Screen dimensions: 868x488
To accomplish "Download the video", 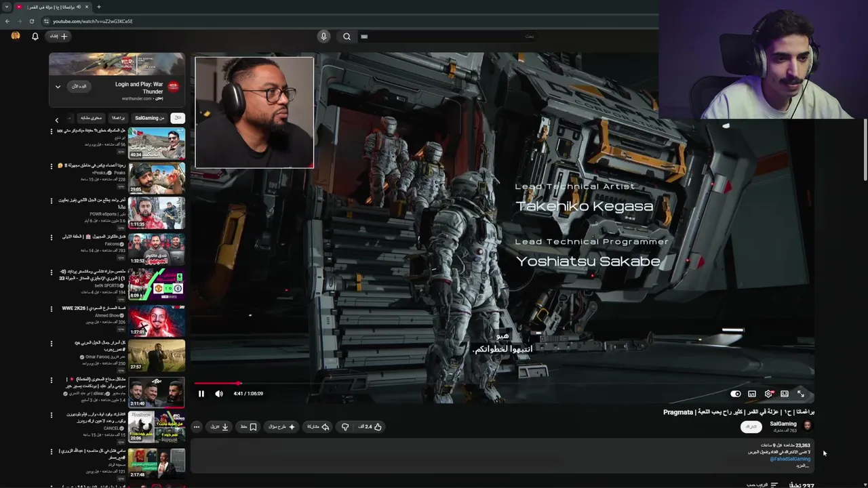I will pyautogui.click(x=219, y=427).
